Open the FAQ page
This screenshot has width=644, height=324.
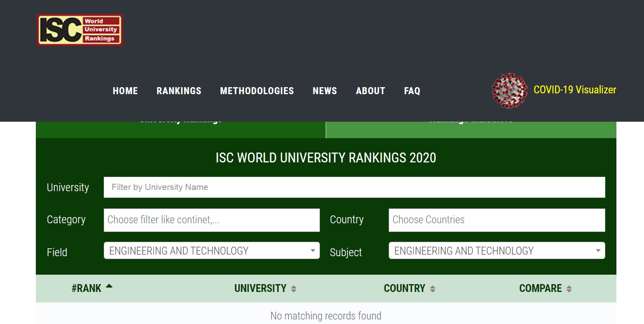412,91
